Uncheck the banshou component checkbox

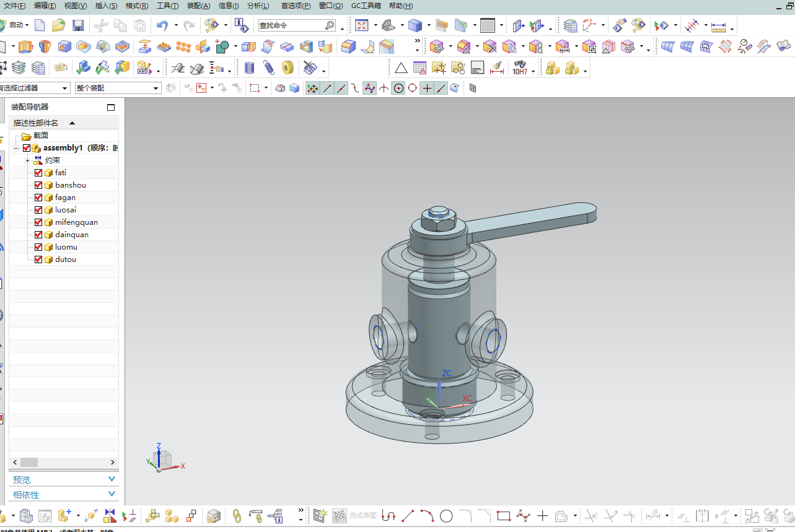[x=38, y=185]
